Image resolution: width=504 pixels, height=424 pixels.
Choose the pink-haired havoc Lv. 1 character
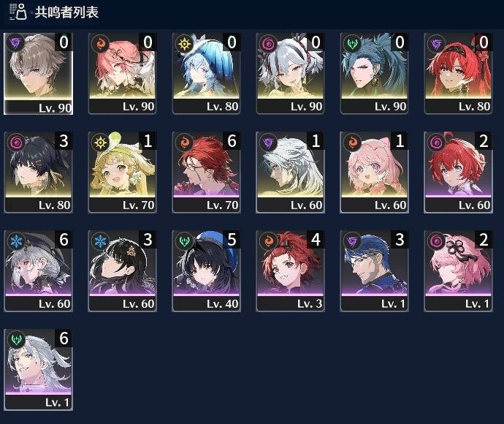click(x=459, y=271)
